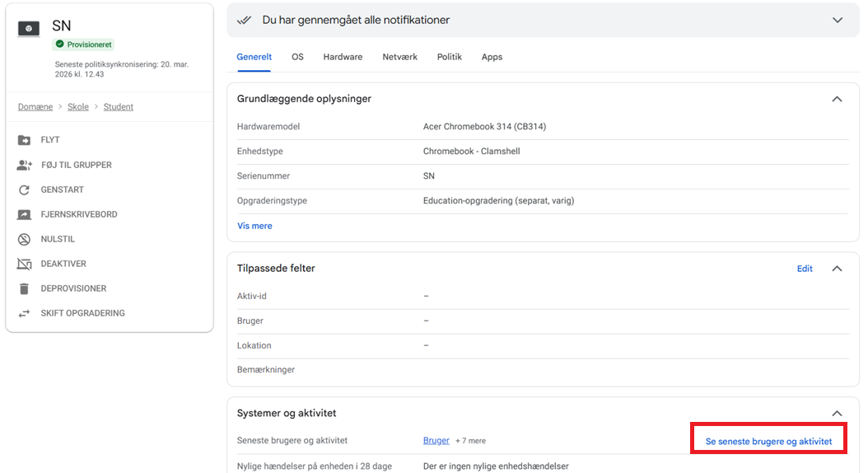Click the FØJ TIL GRUPPER people icon
The image size is (868, 473).
coord(25,165)
